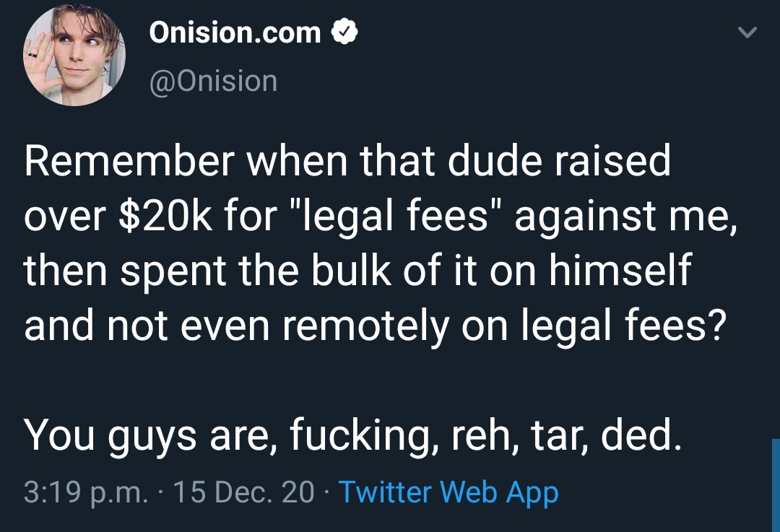Image resolution: width=780 pixels, height=532 pixels.
Task: Click the words "against me," in the tweet
Action: point(625,217)
